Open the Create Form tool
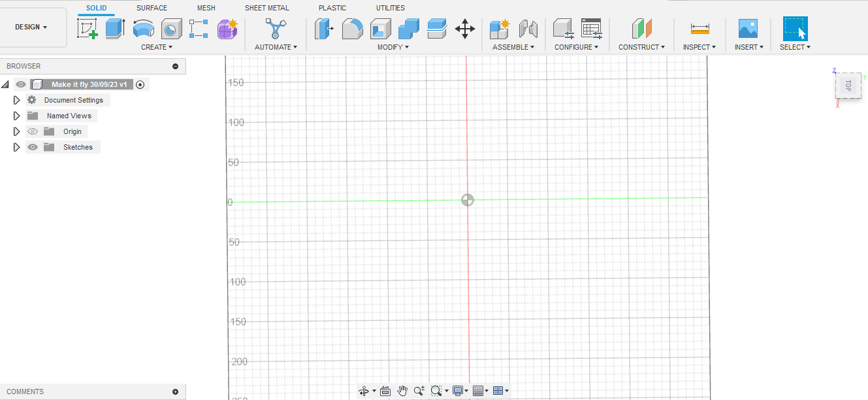Screen dimensions: 868x400 [227, 29]
